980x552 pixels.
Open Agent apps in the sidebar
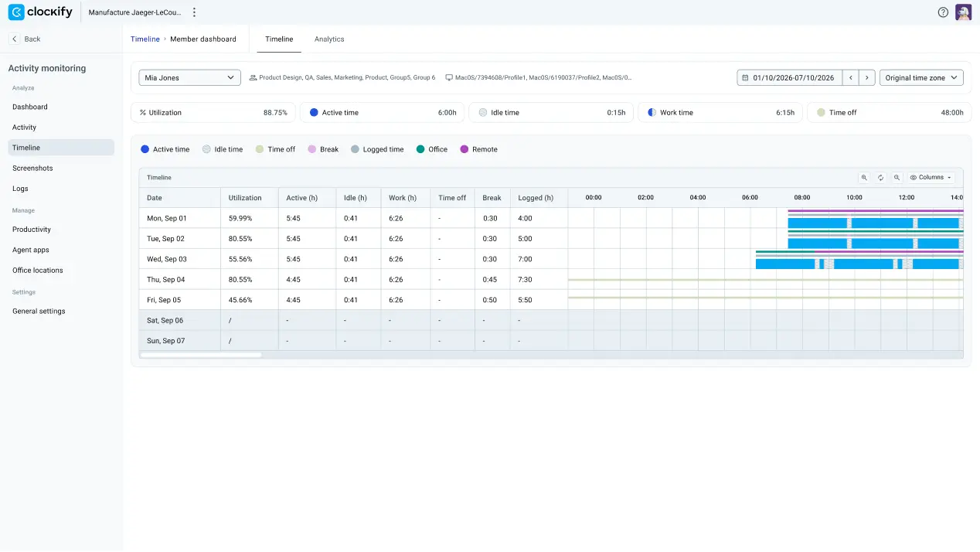tap(61, 250)
